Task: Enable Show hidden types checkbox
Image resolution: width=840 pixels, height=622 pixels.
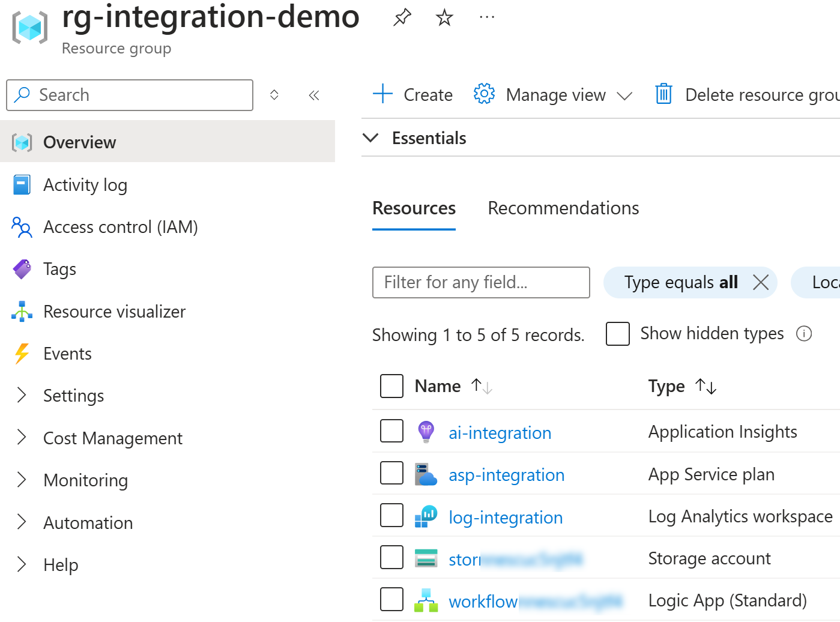Action: (x=618, y=334)
